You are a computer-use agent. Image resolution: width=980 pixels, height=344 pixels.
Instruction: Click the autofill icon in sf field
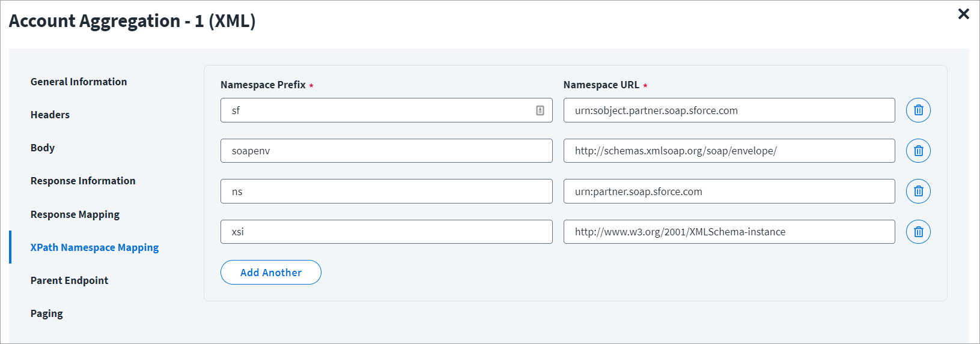(x=540, y=110)
